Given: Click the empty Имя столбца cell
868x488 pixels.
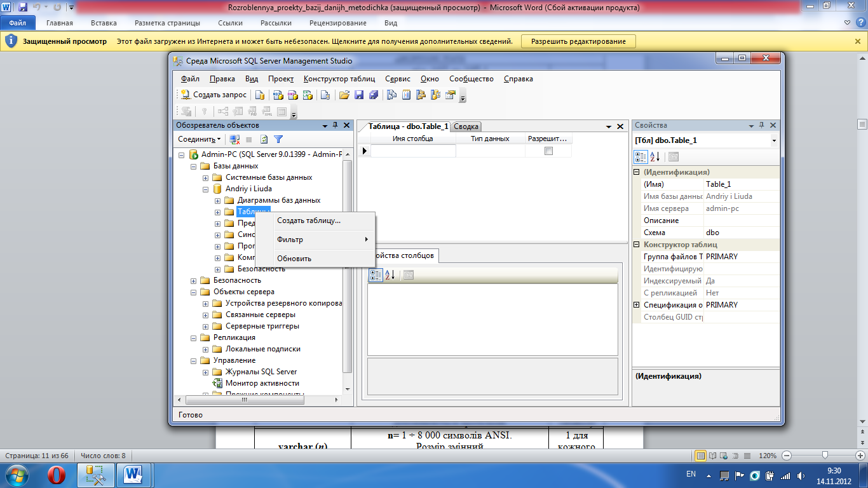Looking at the screenshot, I should [x=413, y=151].
